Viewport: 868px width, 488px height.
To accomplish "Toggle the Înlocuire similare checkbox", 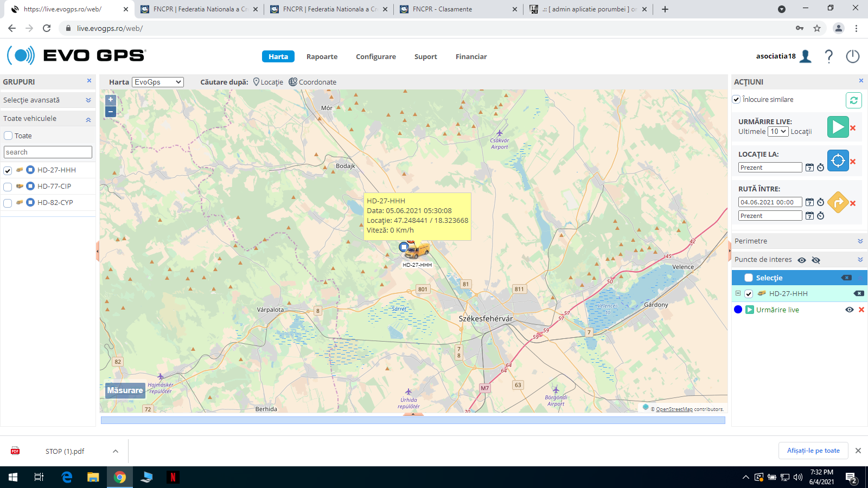I will (736, 100).
